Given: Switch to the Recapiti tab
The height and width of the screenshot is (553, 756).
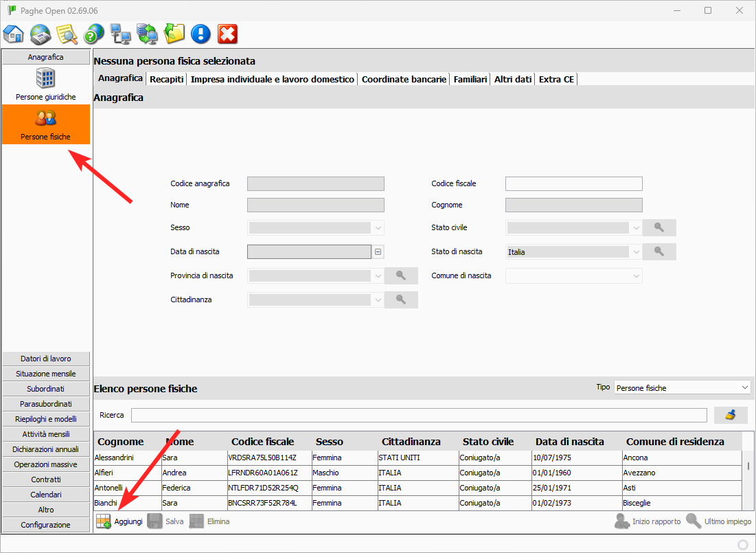Looking at the screenshot, I should 167,79.
